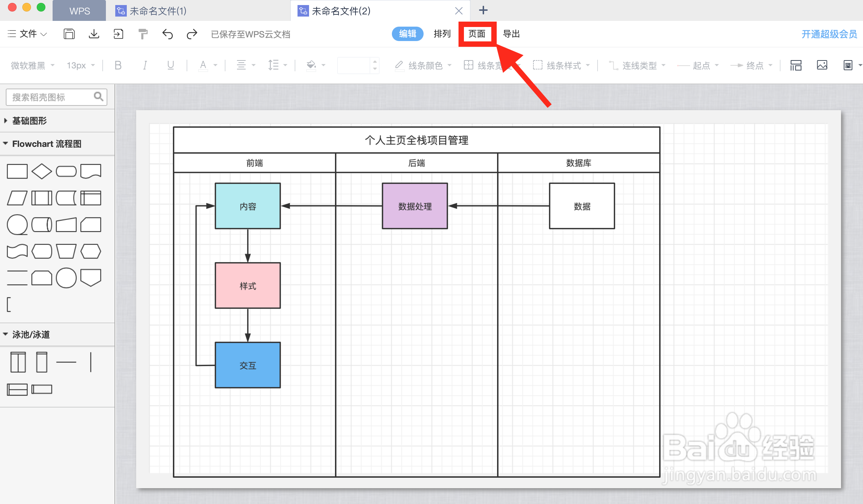The image size is (863, 504).
Task: Select the document flowchart shape
Action: [91, 171]
